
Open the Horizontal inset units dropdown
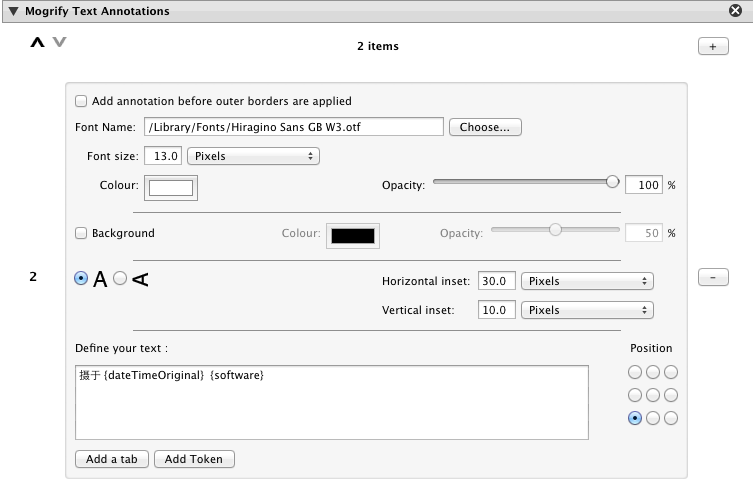pyautogui.click(x=587, y=281)
